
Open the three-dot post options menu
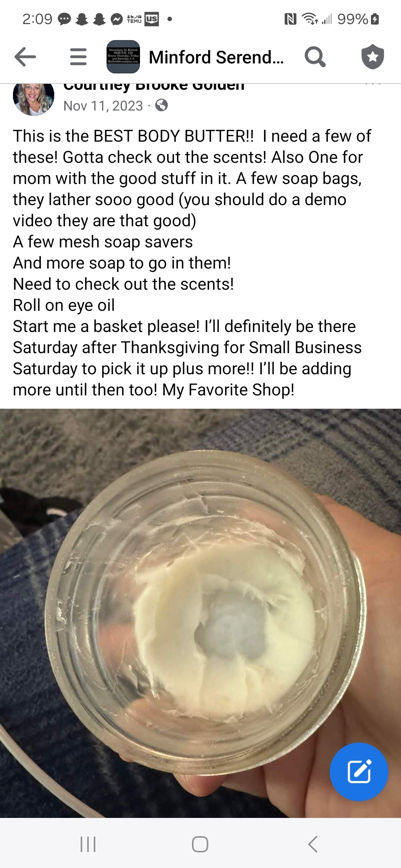(373, 85)
